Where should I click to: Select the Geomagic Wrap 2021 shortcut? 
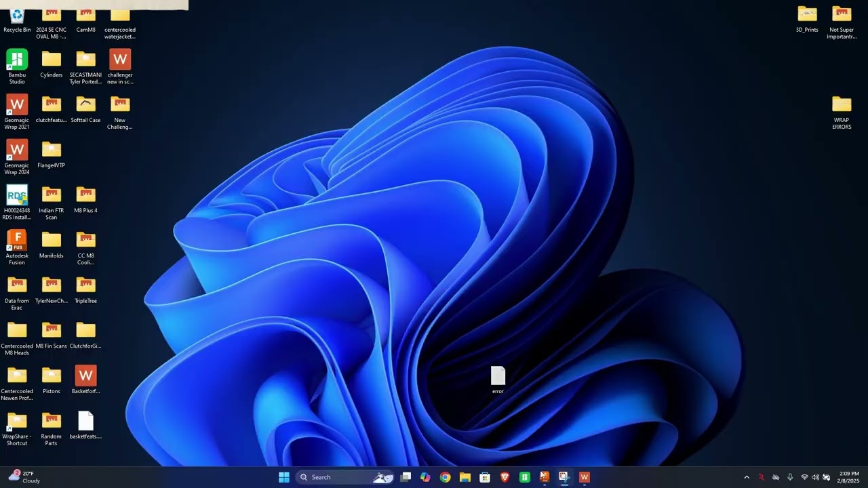(17, 112)
